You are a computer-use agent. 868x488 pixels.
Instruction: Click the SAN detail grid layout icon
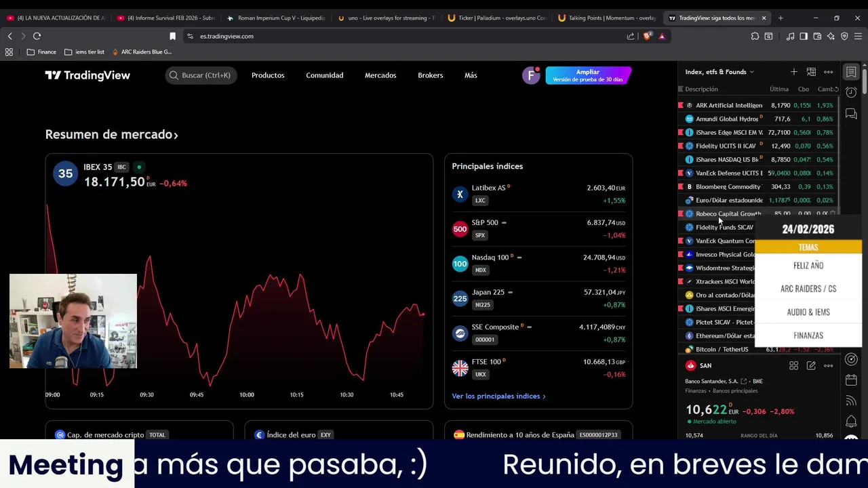pyautogui.click(x=793, y=365)
